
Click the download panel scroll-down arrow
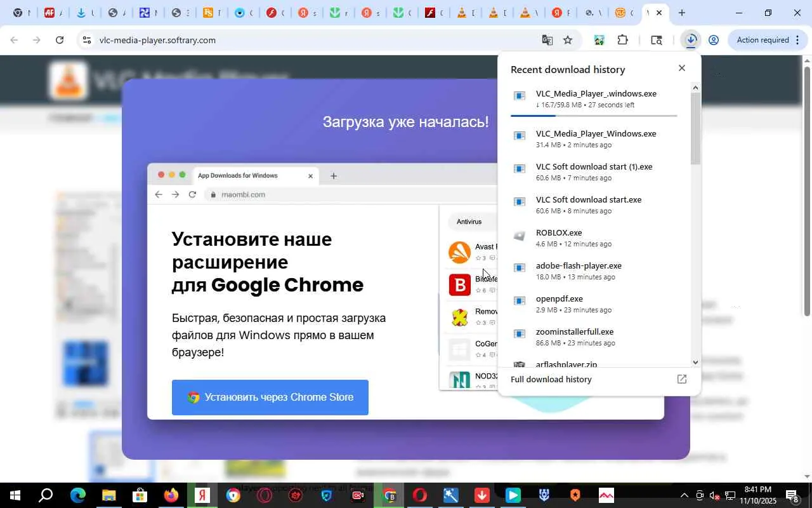(x=695, y=362)
